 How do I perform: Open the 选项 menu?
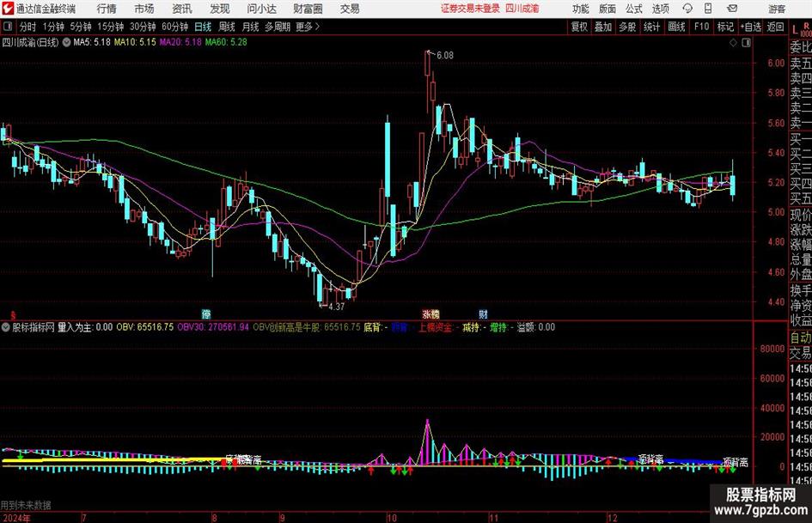[660, 9]
